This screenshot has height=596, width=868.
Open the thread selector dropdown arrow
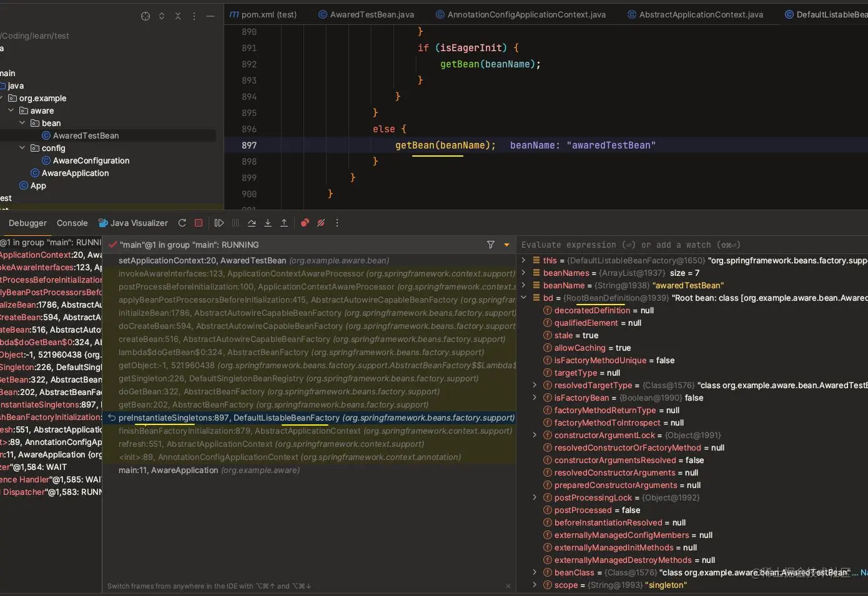[x=506, y=245]
